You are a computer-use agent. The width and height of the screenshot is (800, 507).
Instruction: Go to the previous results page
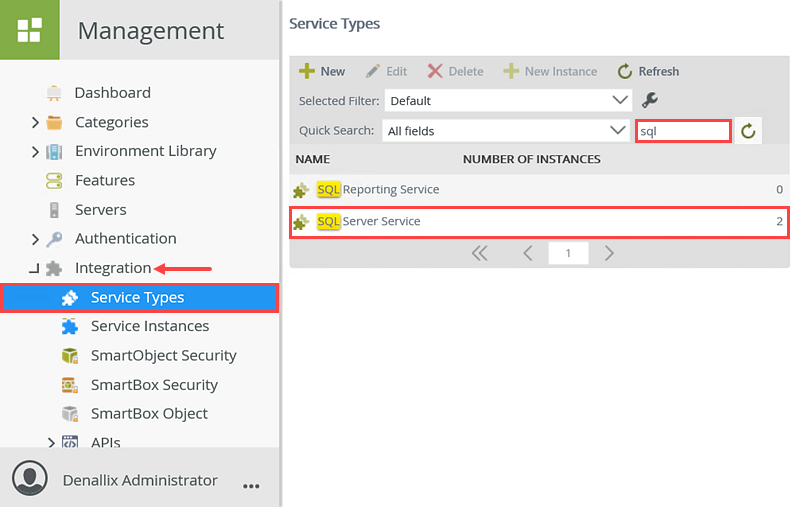pos(528,253)
